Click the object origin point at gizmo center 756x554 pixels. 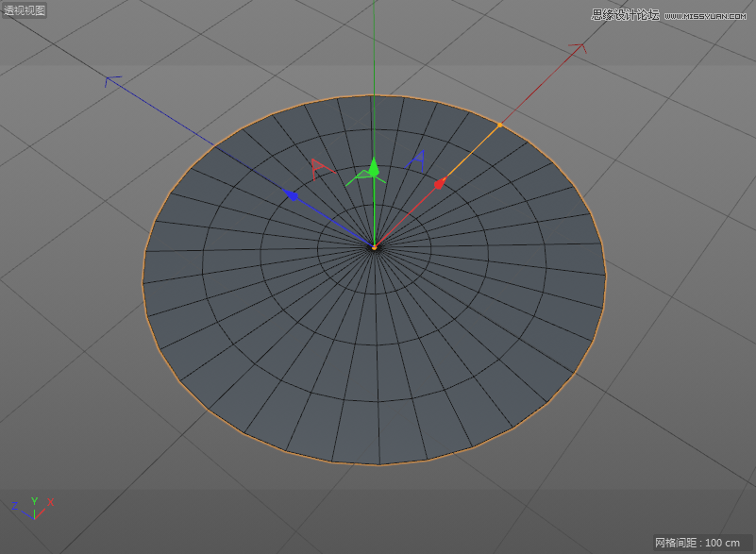tap(376, 245)
